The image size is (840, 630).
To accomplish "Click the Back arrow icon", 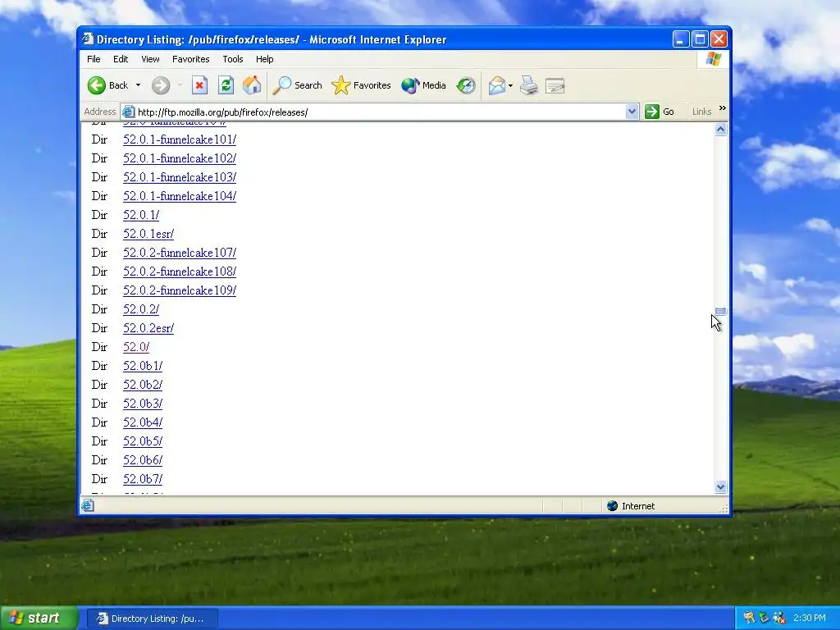I will [x=97, y=85].
